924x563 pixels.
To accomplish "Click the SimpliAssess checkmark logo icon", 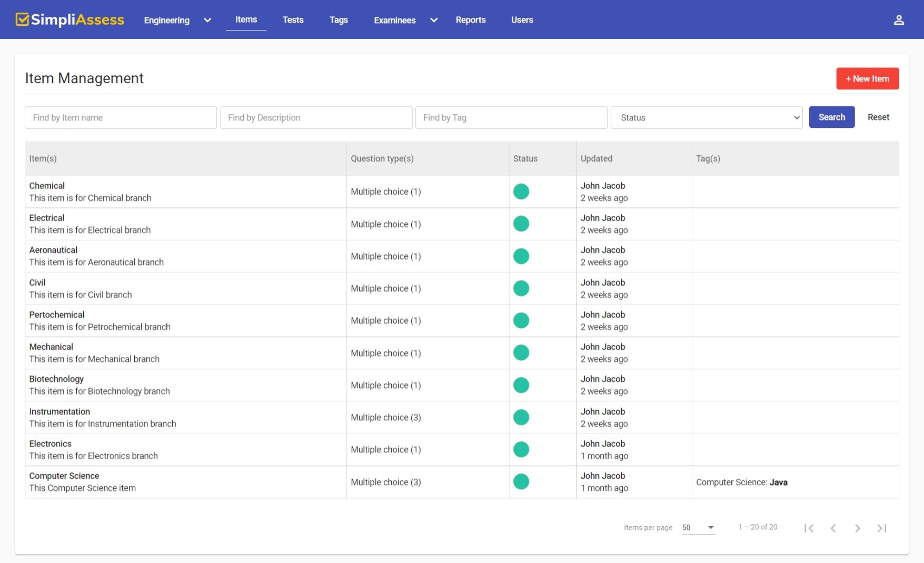I will [22, 19].
